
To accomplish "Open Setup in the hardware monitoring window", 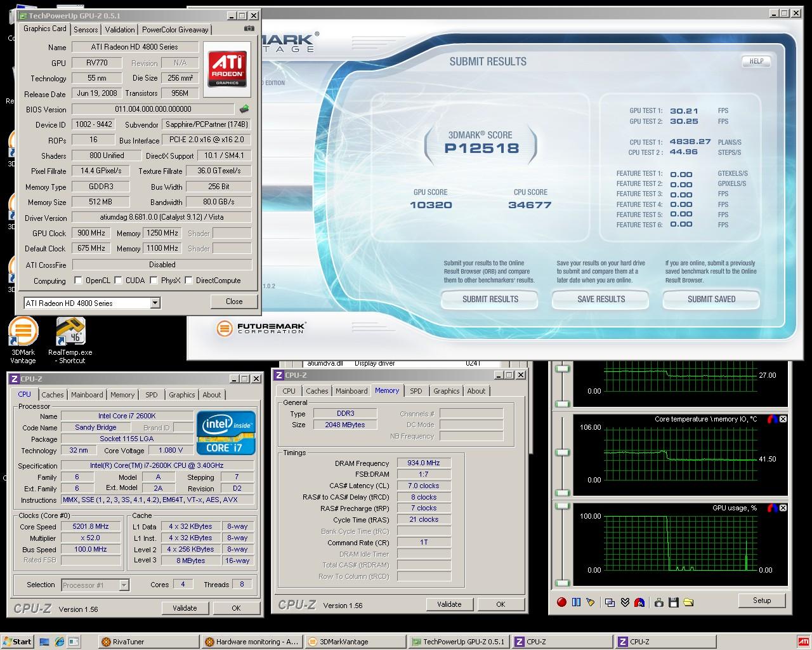I will [762, 600].
